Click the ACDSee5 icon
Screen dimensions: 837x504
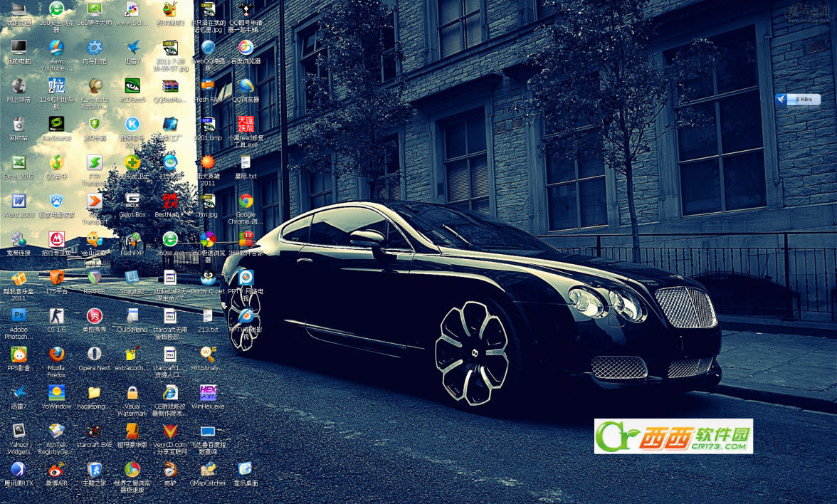[132, 86]
